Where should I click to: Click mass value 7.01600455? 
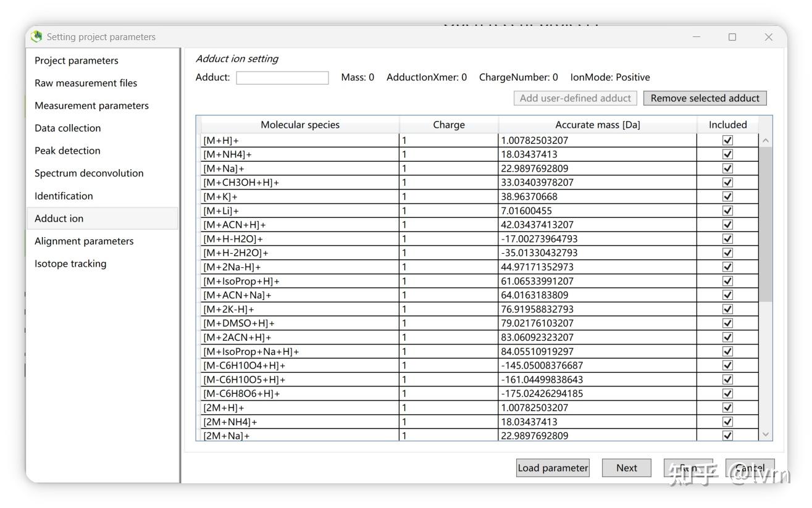[x=527, y=210]
